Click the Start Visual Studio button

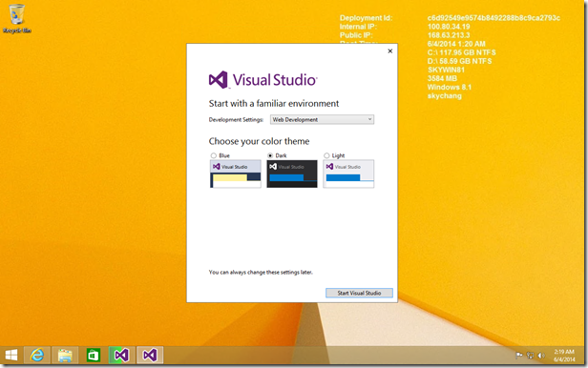click(x=359, y=293)
